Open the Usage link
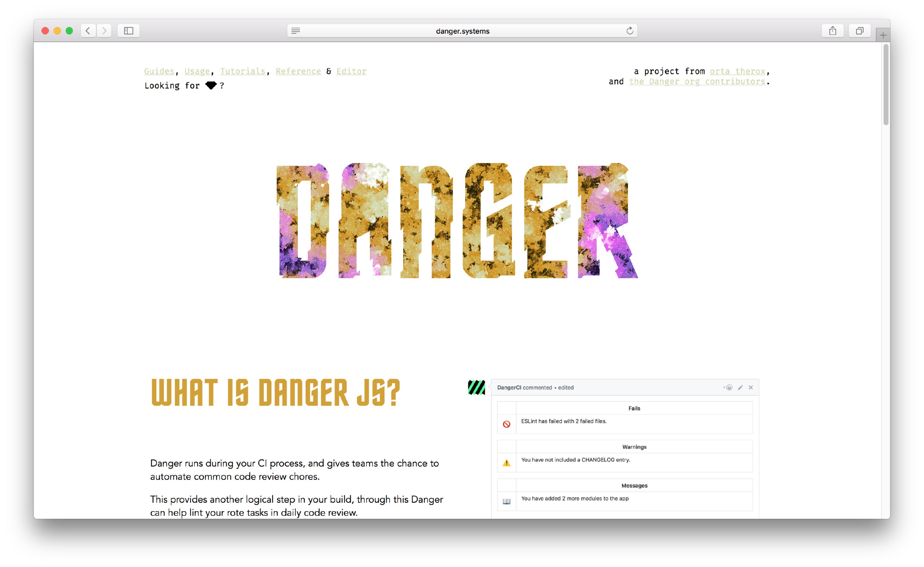The image size is (924, 567). click(x=197, y=71)
